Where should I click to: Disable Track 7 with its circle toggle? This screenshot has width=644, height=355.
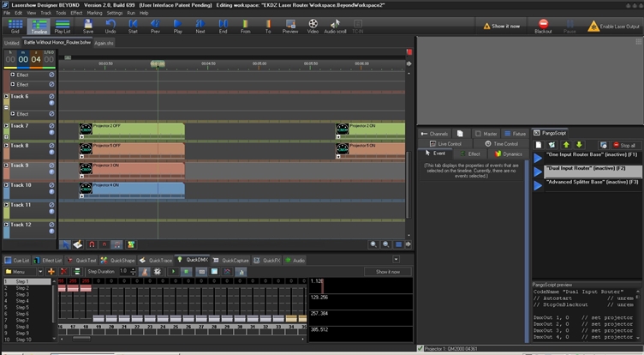coord(51,126)
